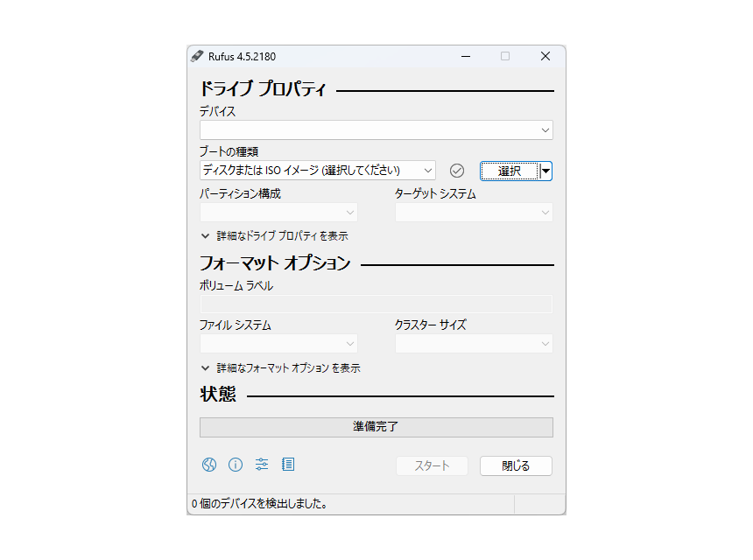
Task: Click the info (About Rufus) icon
Action: 236,465
